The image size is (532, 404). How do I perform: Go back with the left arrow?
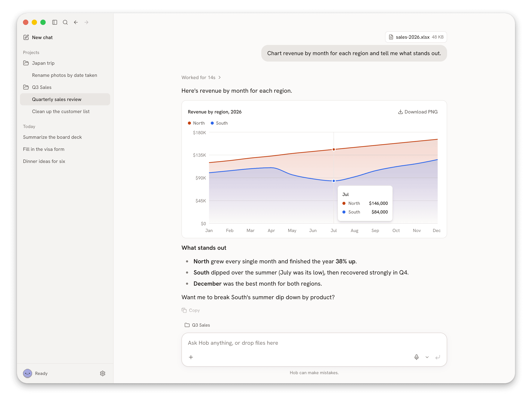[76, 22]
